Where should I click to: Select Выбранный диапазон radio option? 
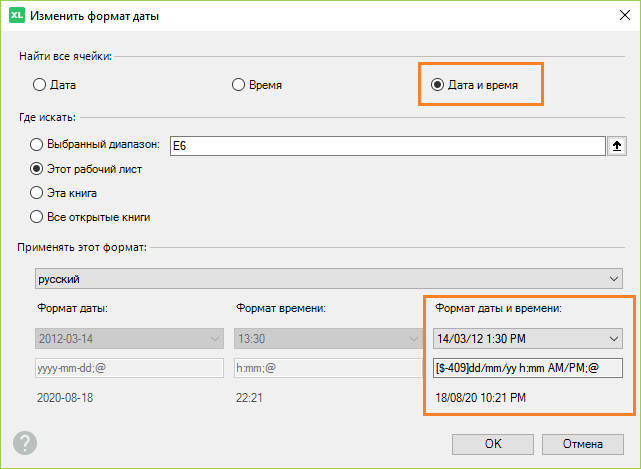[x=39, y=144]
